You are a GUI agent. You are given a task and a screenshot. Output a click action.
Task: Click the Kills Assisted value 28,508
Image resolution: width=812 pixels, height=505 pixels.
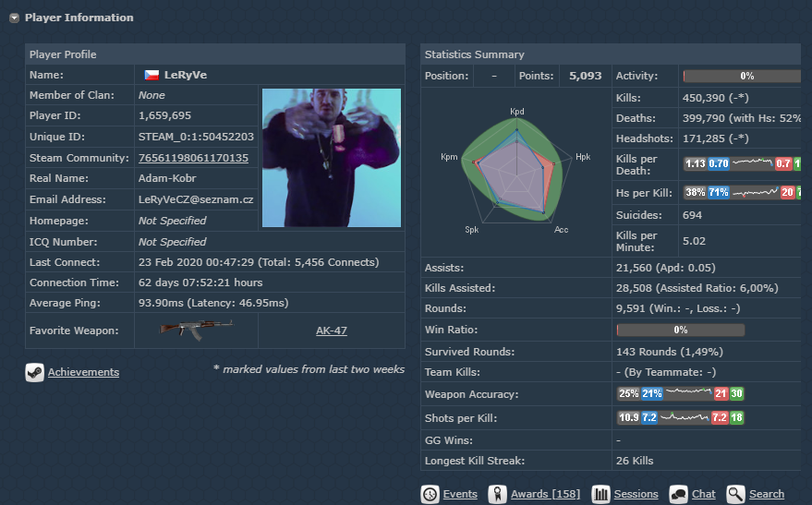point(697,288)
